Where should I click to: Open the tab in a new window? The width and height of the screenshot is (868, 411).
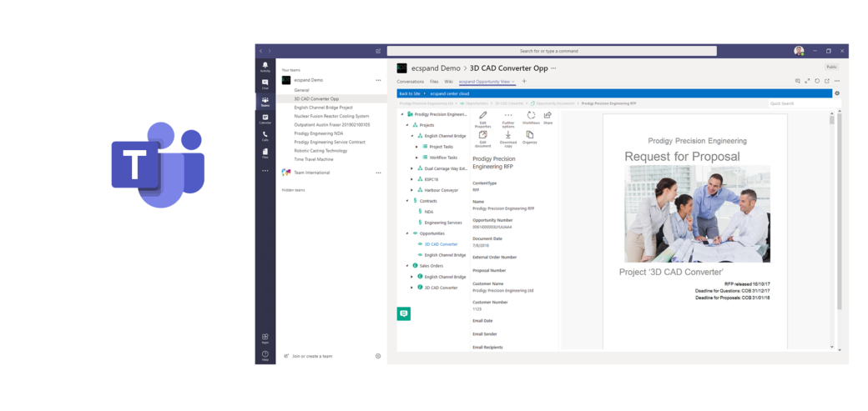click(827, 81)
